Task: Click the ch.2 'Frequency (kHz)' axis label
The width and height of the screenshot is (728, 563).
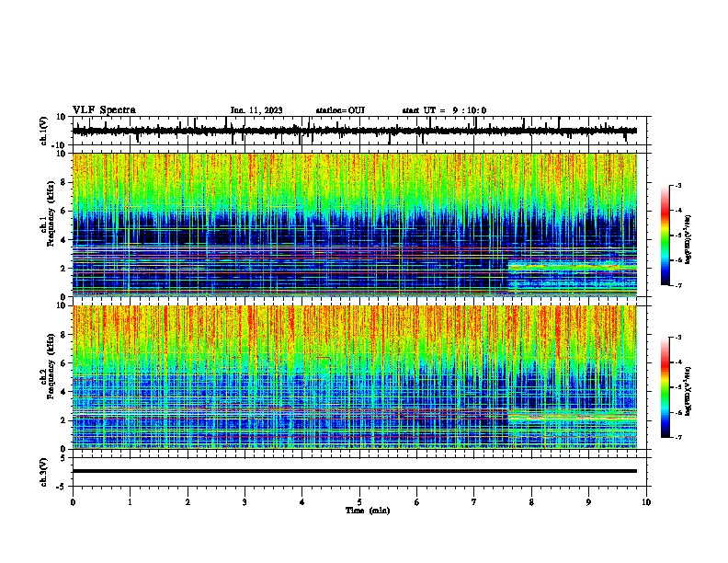Action: pyautogui.click(x=51, y=366)
